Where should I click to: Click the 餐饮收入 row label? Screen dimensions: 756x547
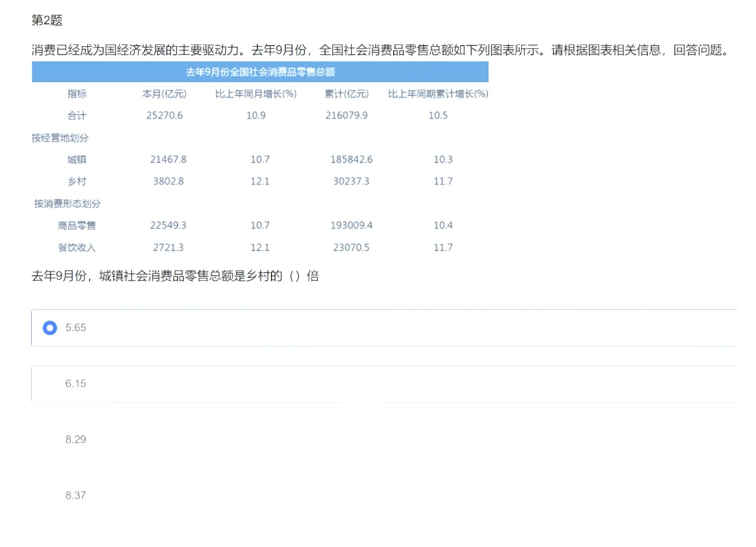click(x=76, y=248)
